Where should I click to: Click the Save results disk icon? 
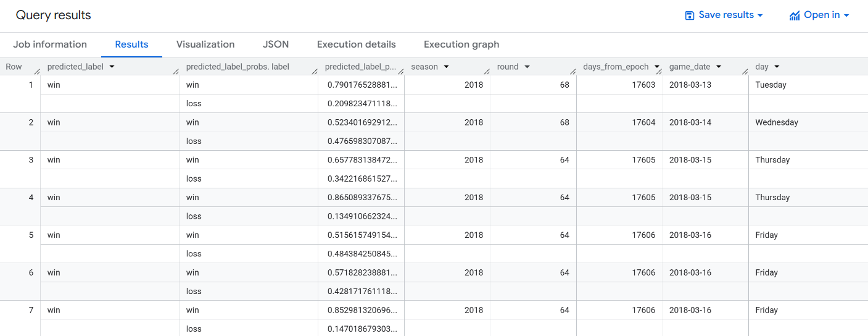pos(690,15)
